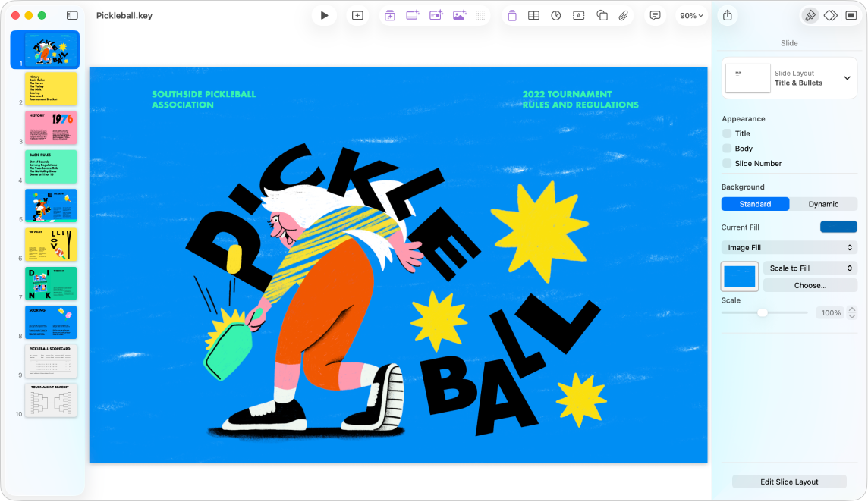Play the slideshow
This screenshot has width=868, height=502.
325,15
